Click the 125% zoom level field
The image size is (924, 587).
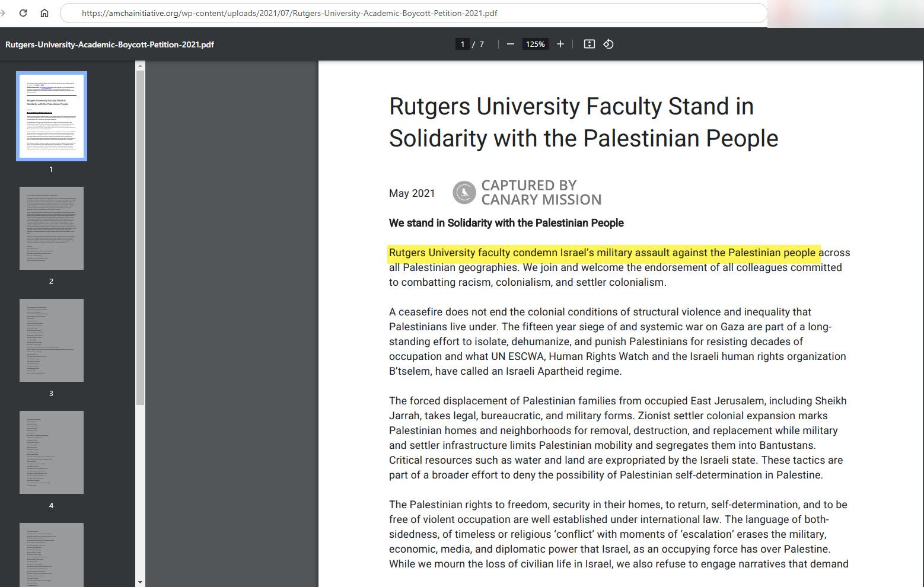pos(535,44)
